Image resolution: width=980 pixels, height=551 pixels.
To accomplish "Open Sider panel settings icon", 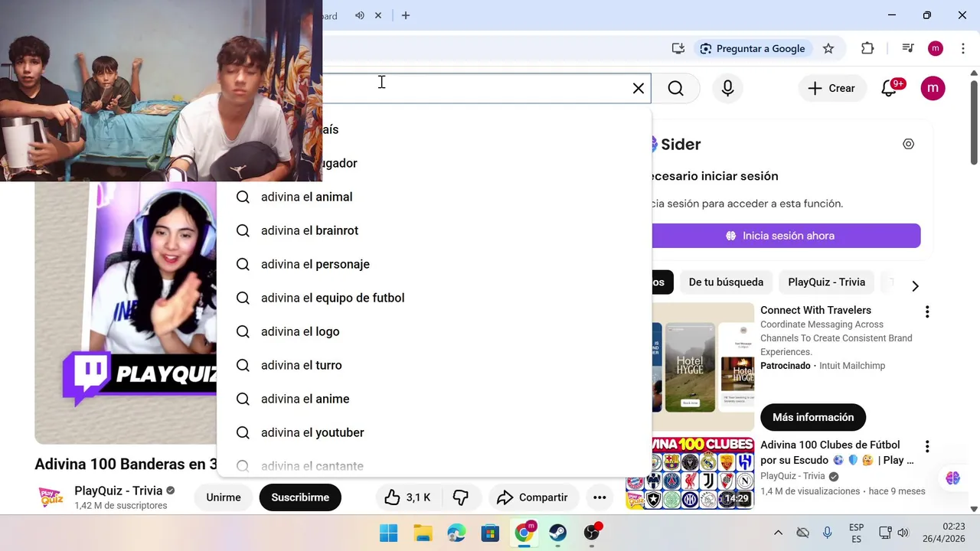I will tap(909, 144).
